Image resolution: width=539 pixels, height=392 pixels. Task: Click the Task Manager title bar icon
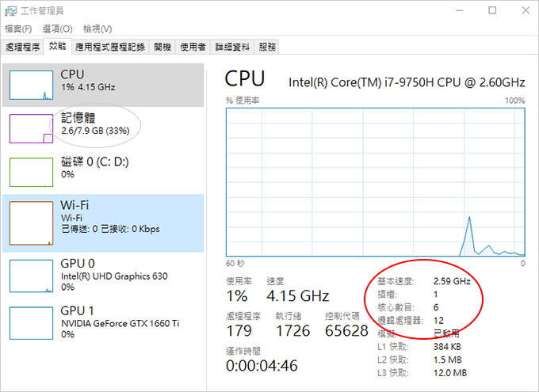coord(10,11)
